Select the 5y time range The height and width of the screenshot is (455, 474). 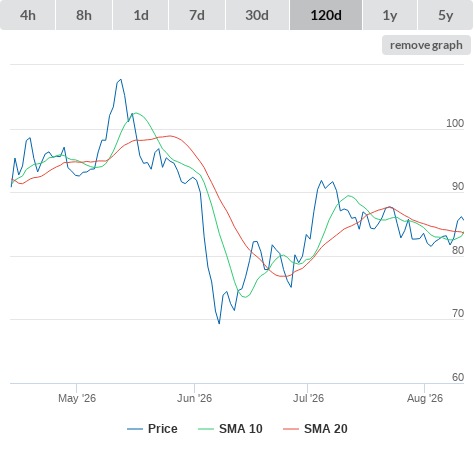tap(446, 15)
